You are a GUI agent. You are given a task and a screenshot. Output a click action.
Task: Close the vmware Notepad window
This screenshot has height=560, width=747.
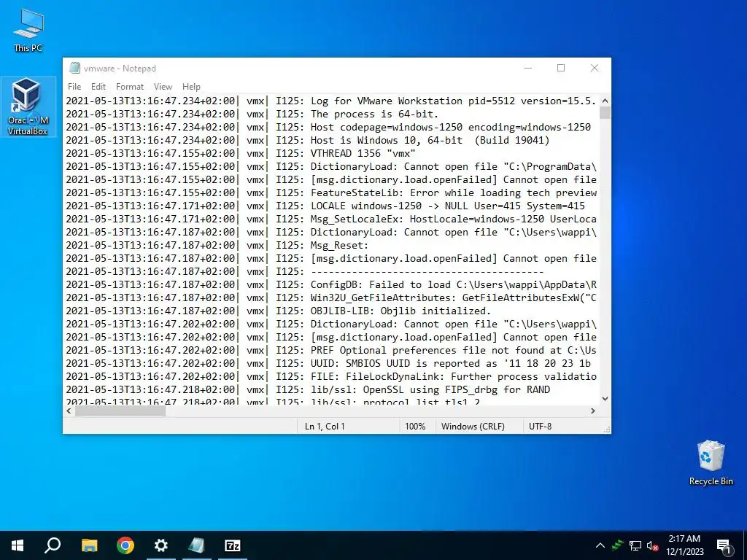click(x=595, y=68)
